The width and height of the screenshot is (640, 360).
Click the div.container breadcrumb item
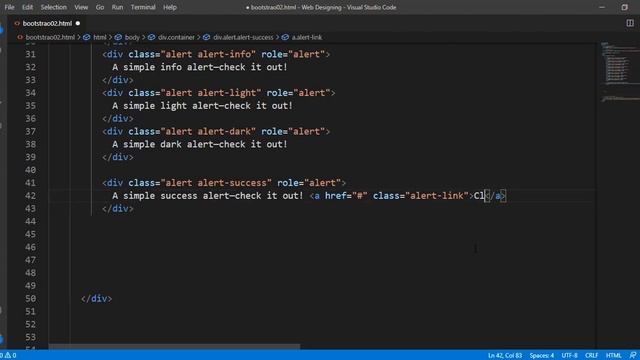(x=176, y=37)
